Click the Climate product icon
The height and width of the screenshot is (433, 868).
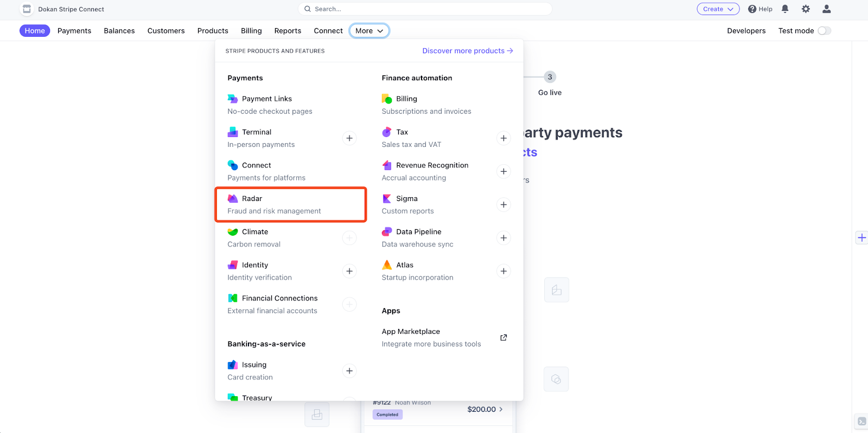pyautogui.click(x=233, y=231)
